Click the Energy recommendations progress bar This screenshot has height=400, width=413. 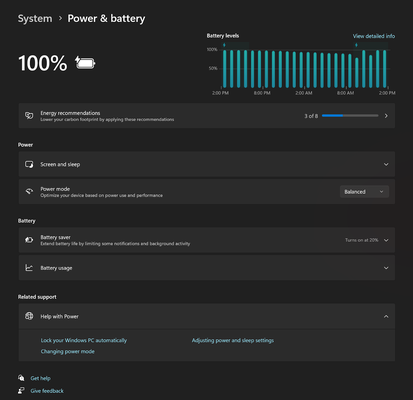350,116
